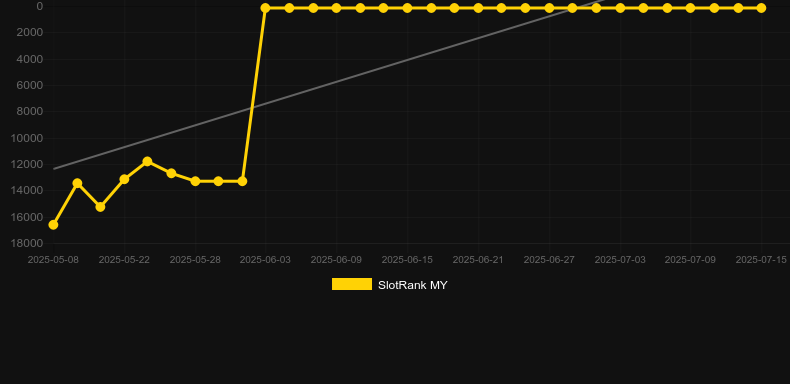The image size is (790, 384).
Task: Select the data point above 2025-06-09
Action: pos(336,8)
